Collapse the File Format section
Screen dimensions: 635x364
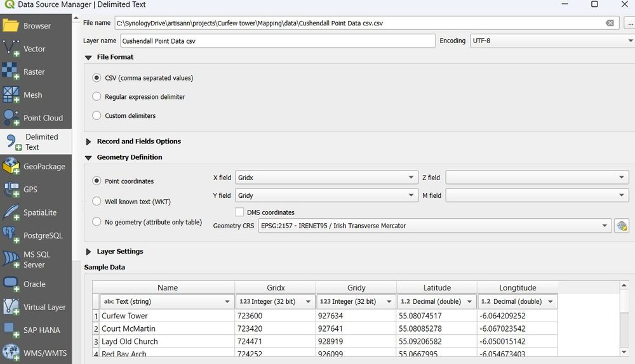point(88,58)
